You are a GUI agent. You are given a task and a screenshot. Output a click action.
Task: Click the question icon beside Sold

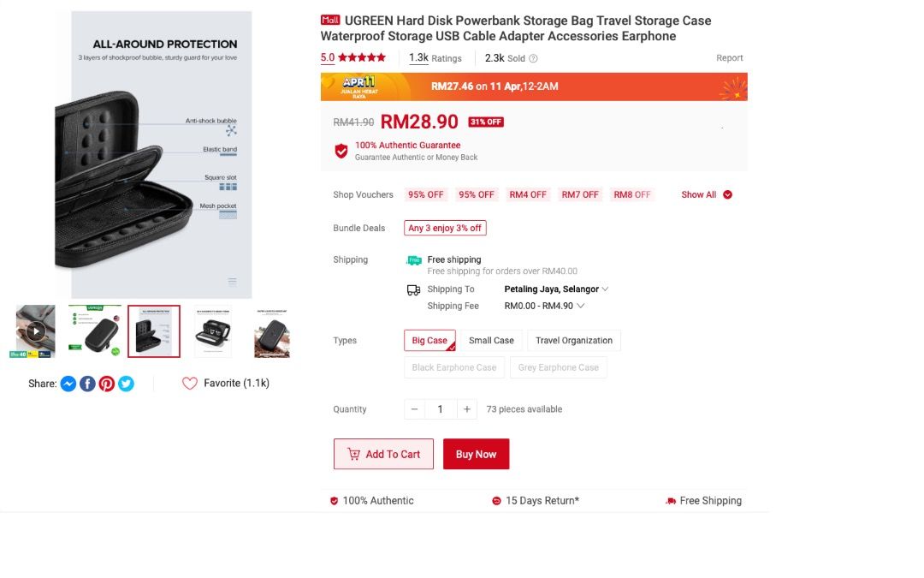533,58
